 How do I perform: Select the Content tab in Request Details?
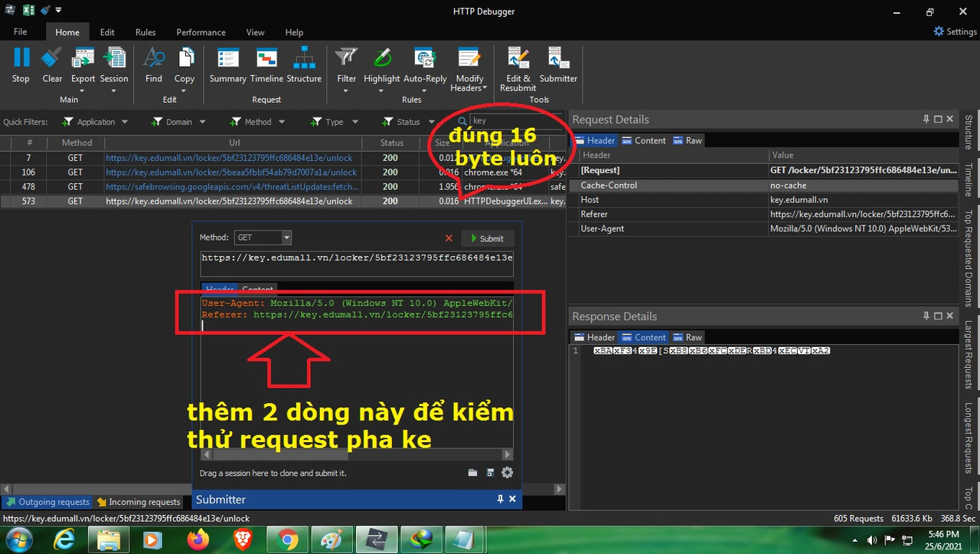pos(644,140)
